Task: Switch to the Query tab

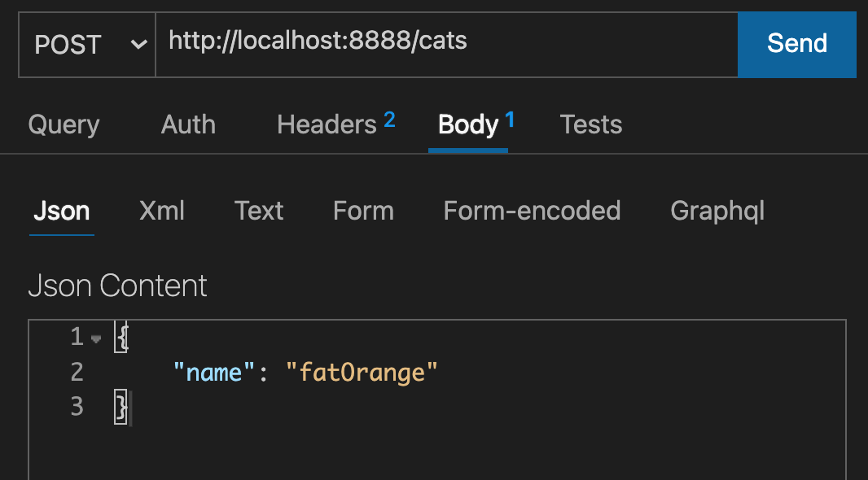Action: tap(64, 124)
